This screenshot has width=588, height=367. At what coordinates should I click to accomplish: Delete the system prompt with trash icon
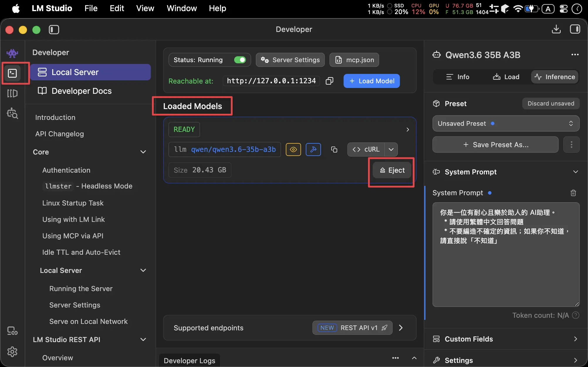[x=573, y=193]
